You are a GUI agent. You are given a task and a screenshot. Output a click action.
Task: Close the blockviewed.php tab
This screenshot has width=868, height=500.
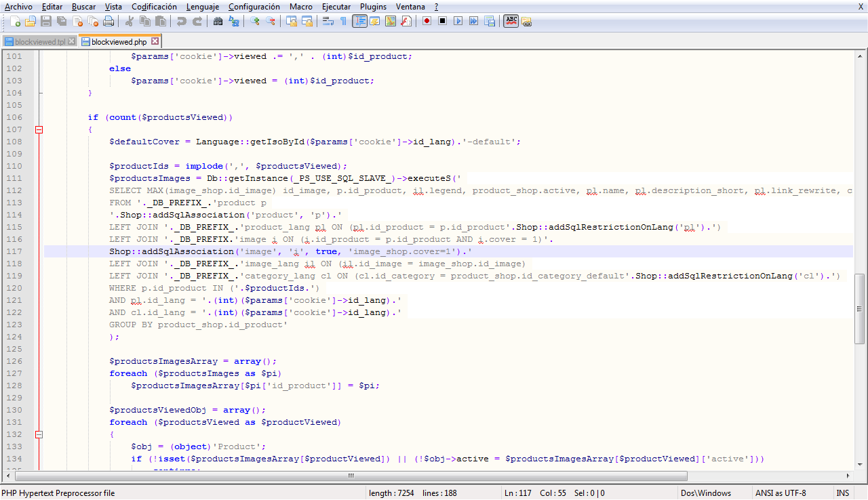155,42
